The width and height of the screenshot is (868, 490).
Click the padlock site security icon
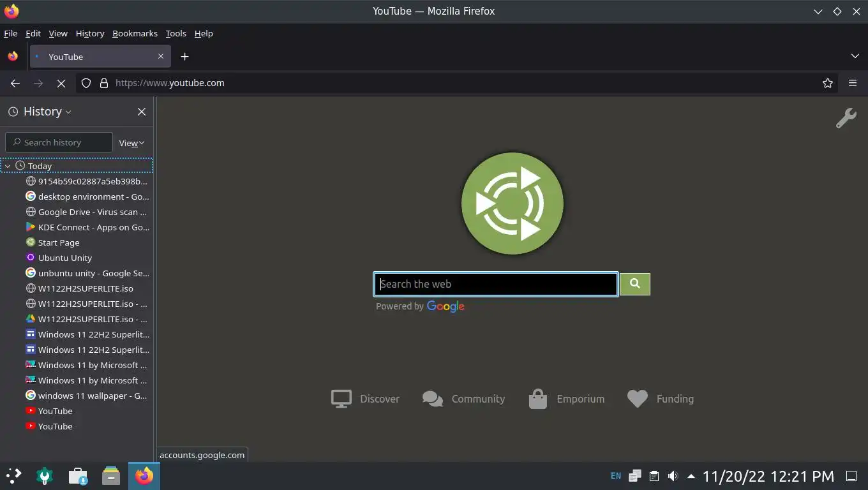pos(104,83)
